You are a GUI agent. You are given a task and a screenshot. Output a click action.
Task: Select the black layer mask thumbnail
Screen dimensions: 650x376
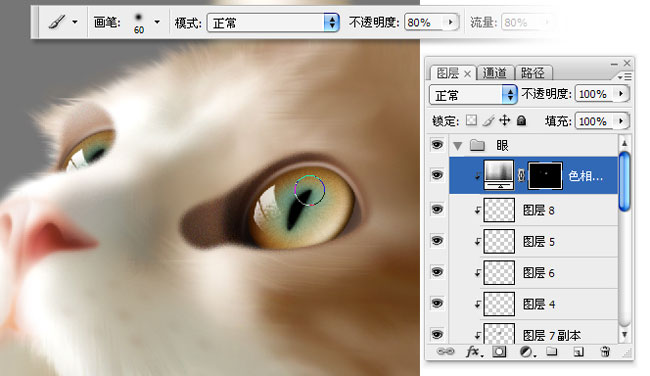click(545, 176)
